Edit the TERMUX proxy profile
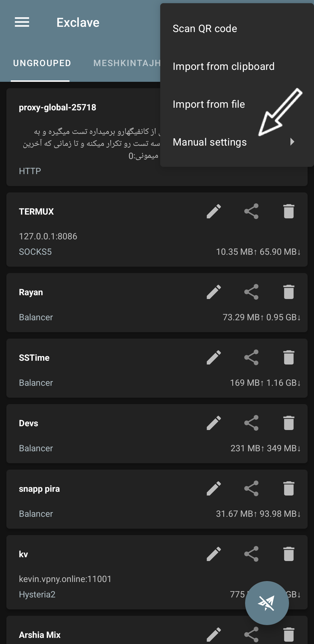 [214, 211]
